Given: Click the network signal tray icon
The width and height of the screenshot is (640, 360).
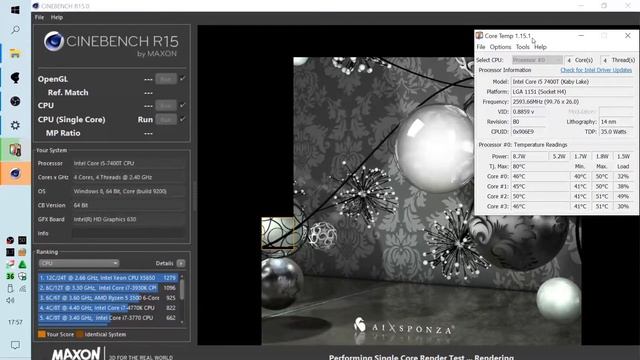Looking at the screenshot, I should pos(22,289).
